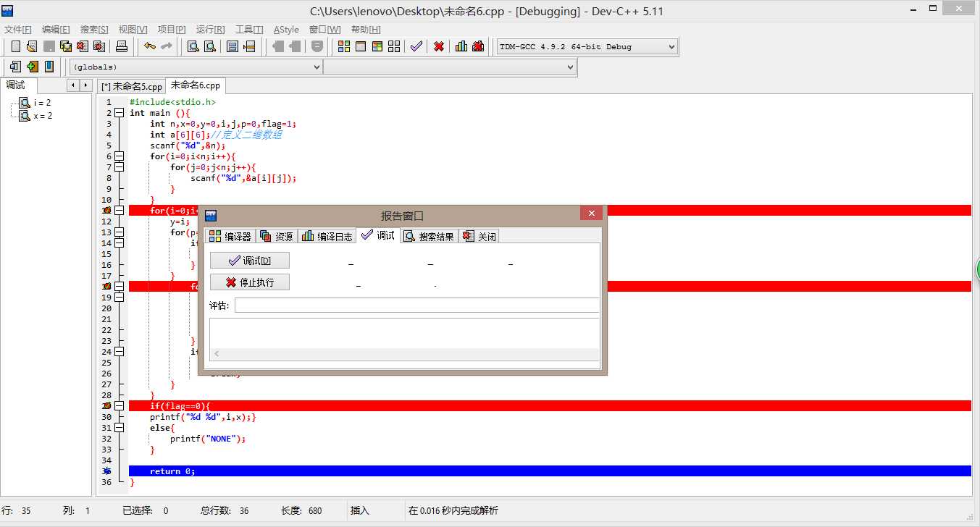Open the AStyle menu

tap(286, 30)
